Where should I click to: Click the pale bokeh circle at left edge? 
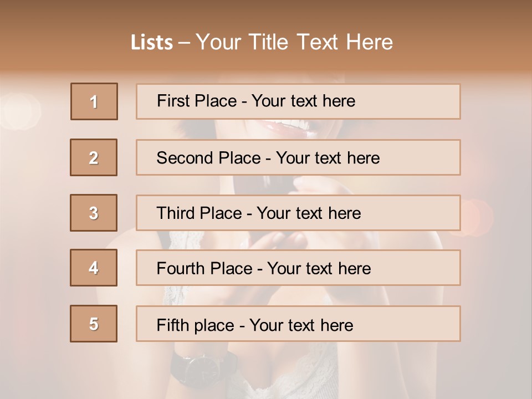coord(20,111)
